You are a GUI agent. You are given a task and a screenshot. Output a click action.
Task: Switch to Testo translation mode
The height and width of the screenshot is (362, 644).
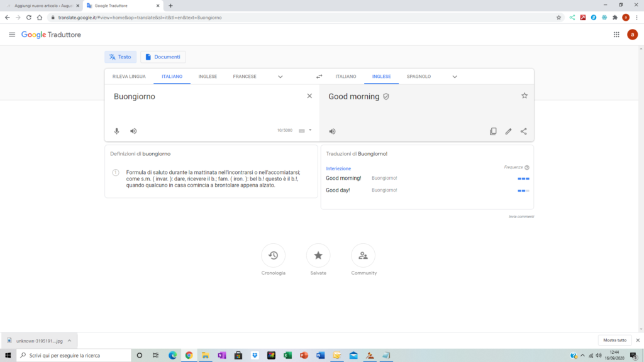120,57
